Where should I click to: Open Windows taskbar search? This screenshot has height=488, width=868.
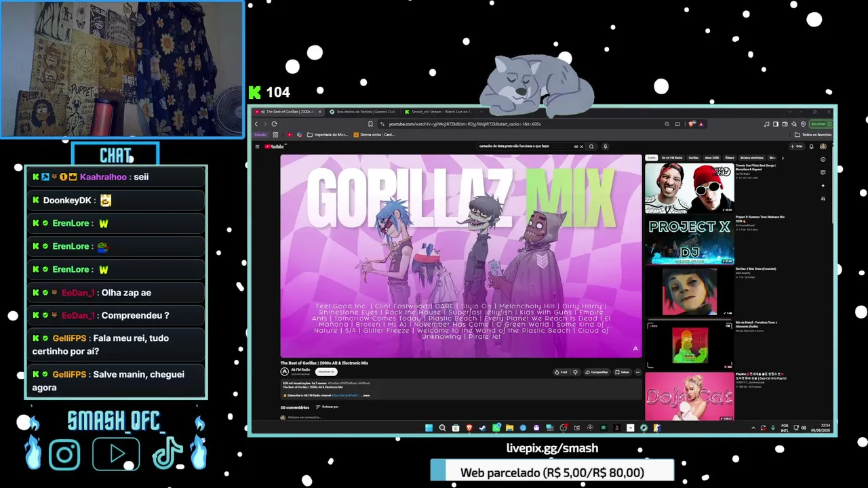(442, 428)
